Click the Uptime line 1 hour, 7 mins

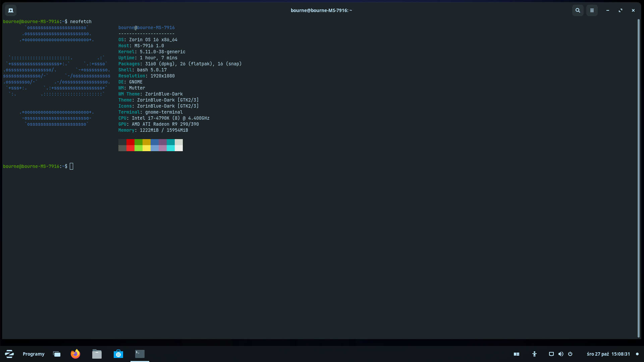[x=148, y=58]
